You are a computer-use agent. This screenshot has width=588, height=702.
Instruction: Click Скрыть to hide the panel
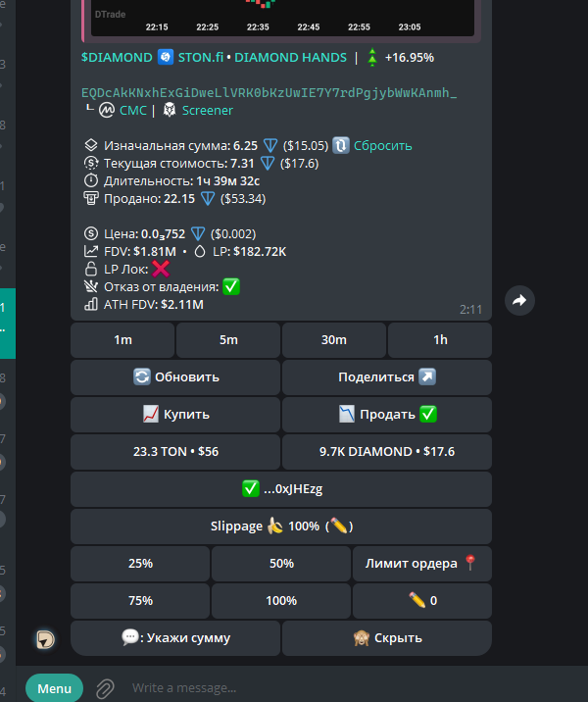[x=387, y=638]
